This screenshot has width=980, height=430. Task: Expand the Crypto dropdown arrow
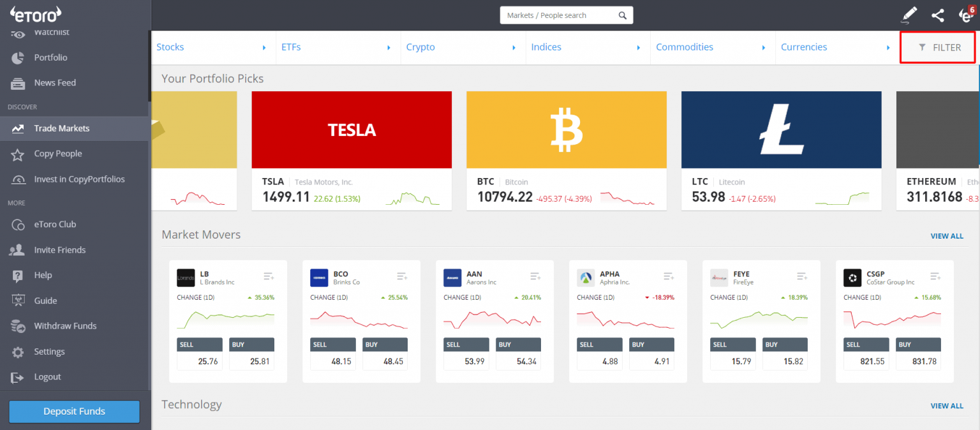pos(514,47)
